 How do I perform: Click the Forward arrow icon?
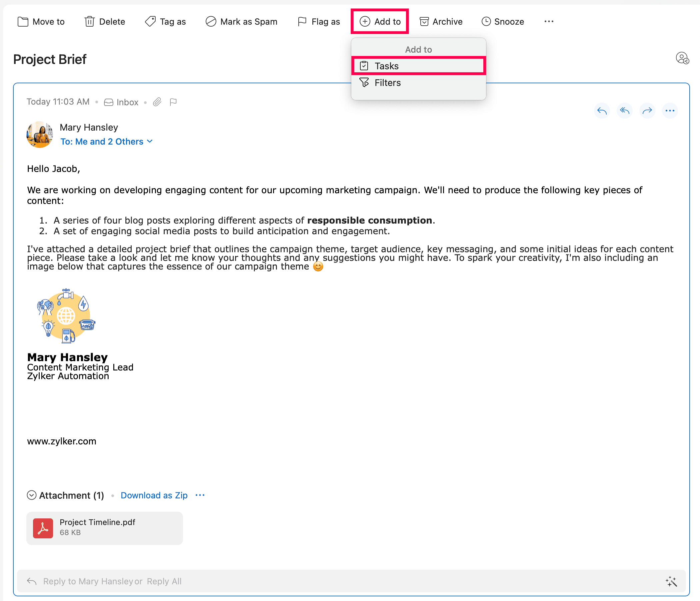point(647,111)
